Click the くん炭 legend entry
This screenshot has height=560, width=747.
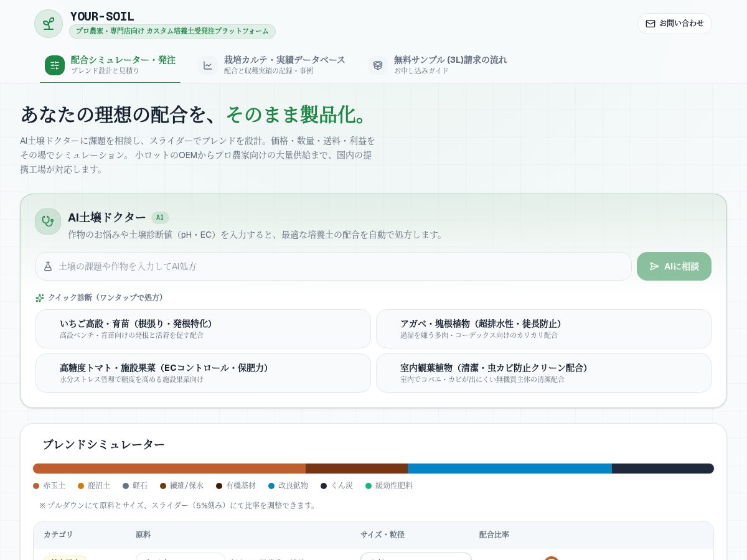pos(337,485)
